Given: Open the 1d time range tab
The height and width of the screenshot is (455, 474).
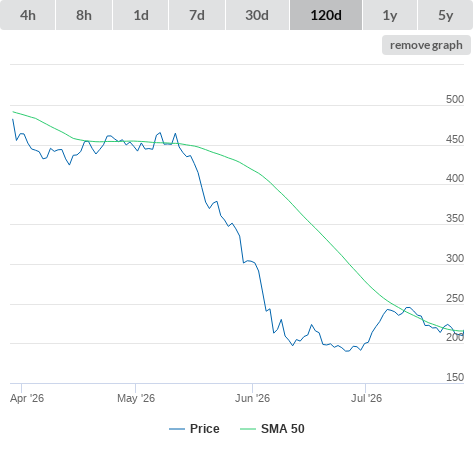Looking at the screenshot, I should click(x=141, y=15).
